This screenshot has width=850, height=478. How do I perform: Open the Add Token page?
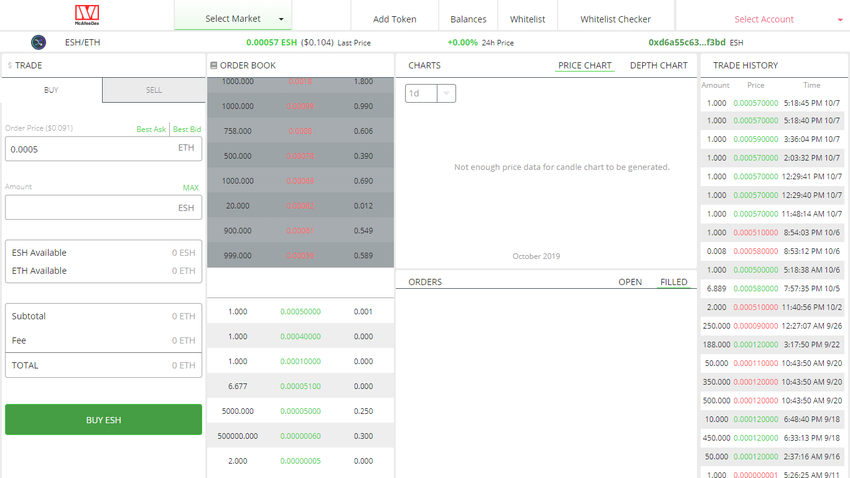click(394, 19)
